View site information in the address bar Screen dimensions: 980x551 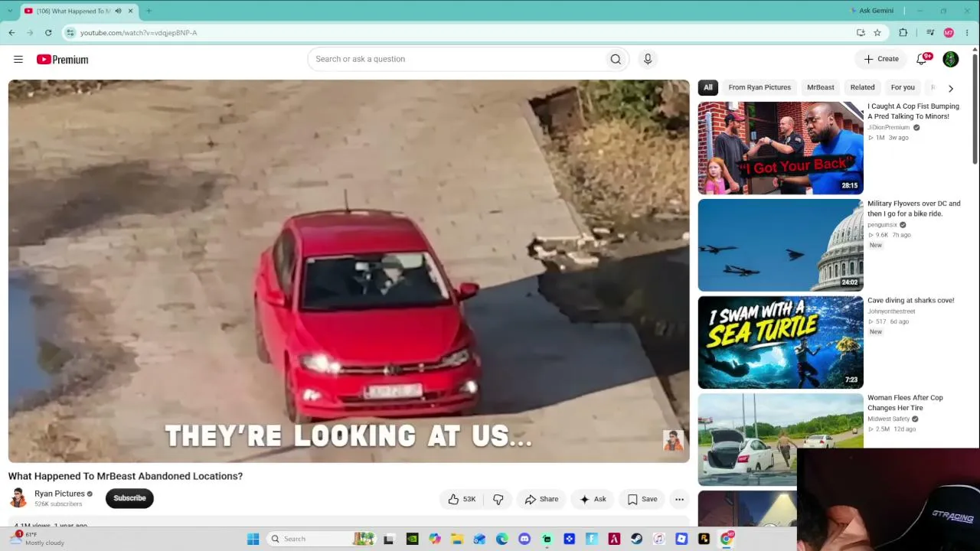(x=70, y=32)
